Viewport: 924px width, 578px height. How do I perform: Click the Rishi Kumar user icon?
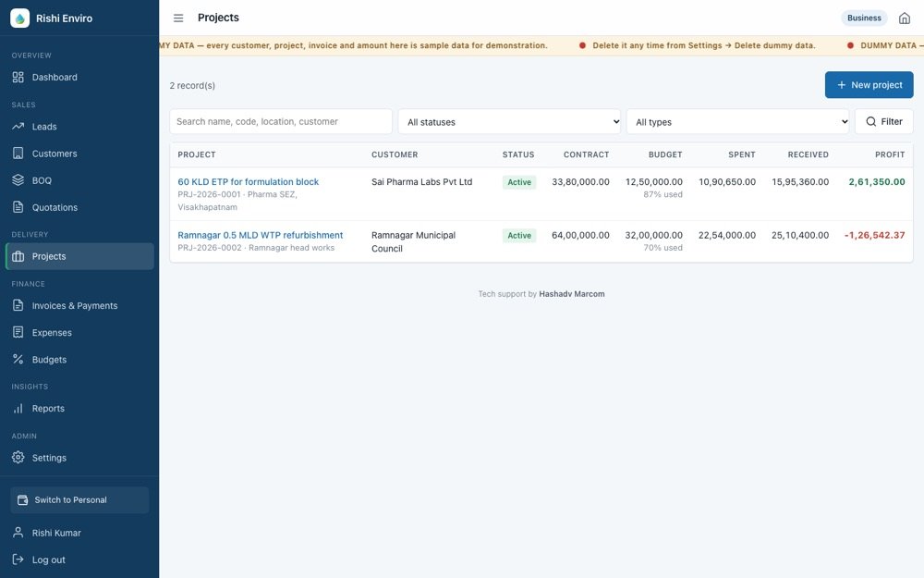coord(18,533)
